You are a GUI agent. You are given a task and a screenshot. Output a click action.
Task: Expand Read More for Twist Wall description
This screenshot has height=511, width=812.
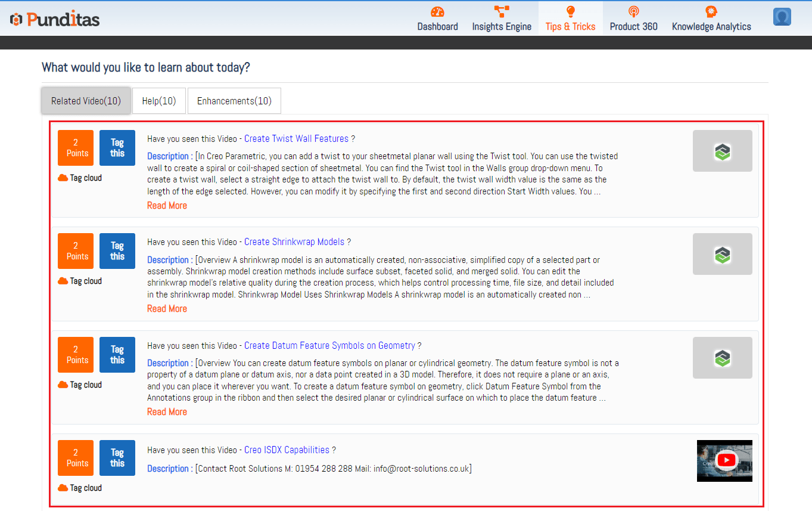coord(167,206)
